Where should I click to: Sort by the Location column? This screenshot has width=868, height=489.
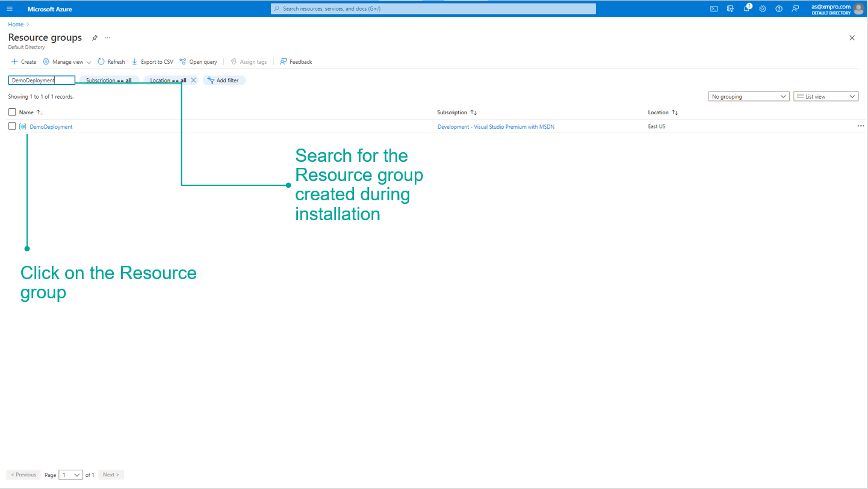click(663, 112)
